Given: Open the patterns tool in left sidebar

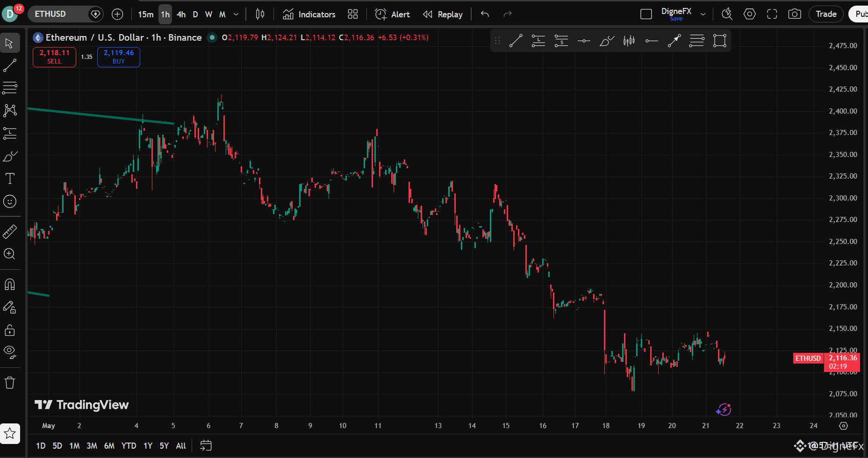Looking at the screenshot, I should pyautogui.click(x=10, y=110).
